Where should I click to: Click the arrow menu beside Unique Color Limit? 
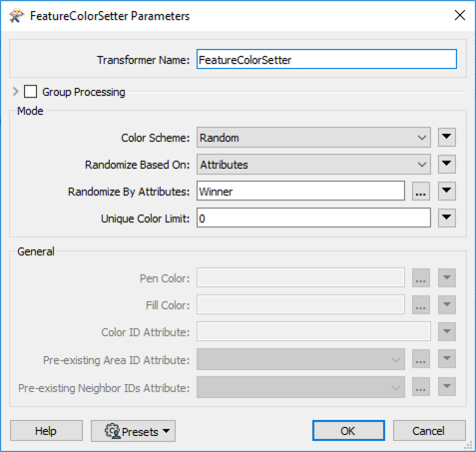(x=447, y=219)
